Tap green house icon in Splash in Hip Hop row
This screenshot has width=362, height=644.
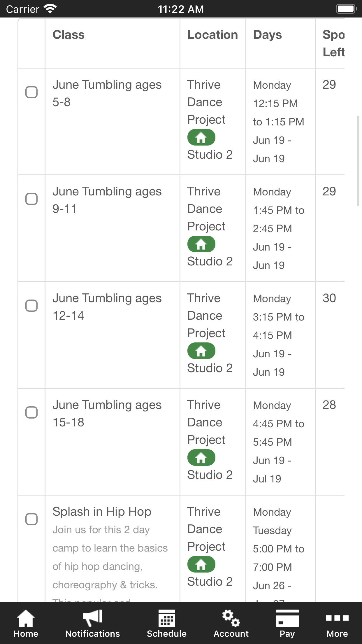point(201,564)
